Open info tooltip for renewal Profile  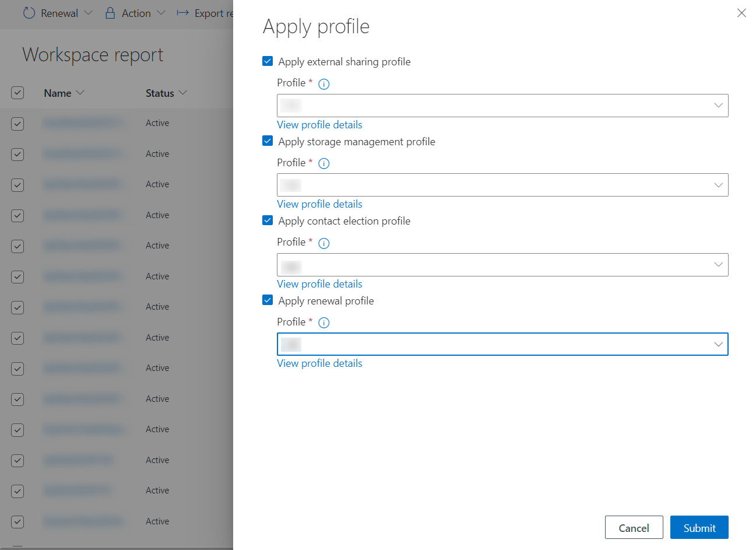324,322
